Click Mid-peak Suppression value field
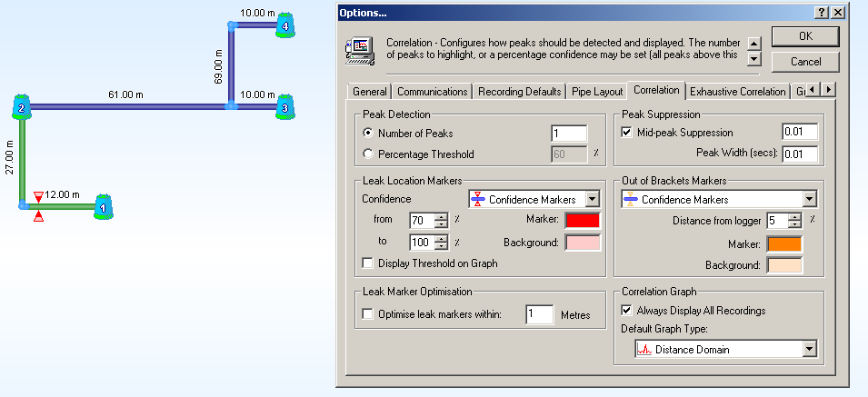Image resolution: width=868 pixels, height=397 pixels. pyautogui.click(x=800, y=132)
